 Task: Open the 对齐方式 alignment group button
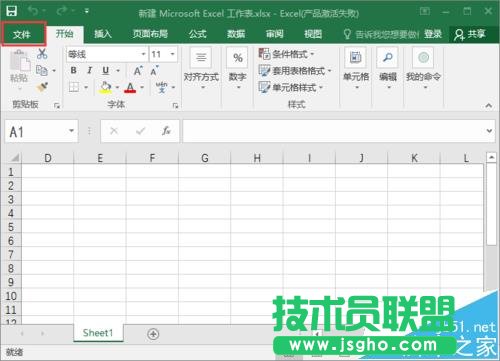click(x=201, y=69)
